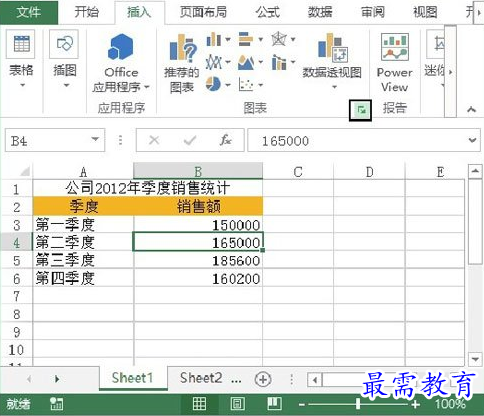Insert a column chart
The height and width of the screenshot is (416, 484).
pos(214,40)
